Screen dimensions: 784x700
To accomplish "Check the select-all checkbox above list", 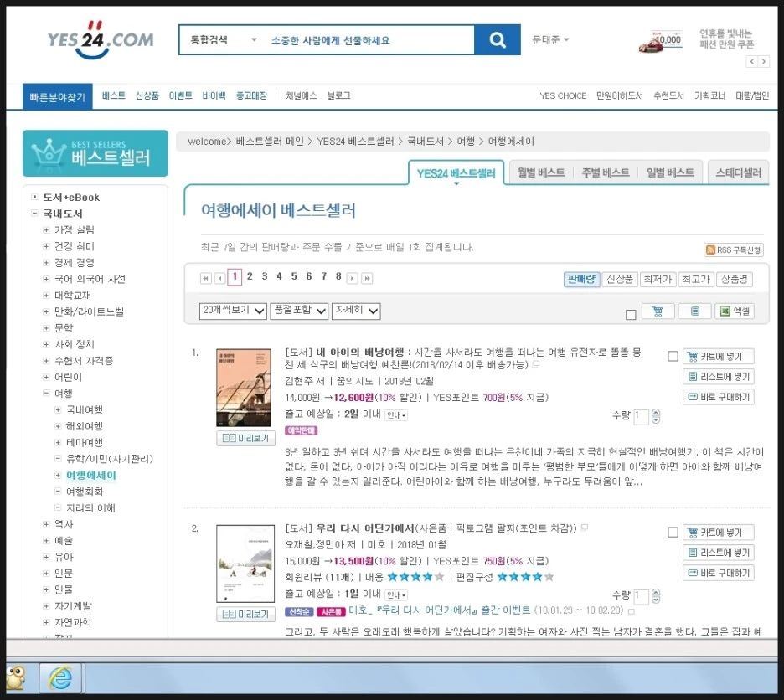I will click(x=631, y=315).
